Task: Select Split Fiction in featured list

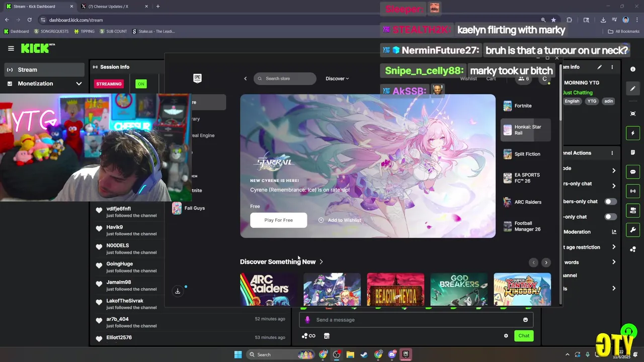Action: coord(526,154)
